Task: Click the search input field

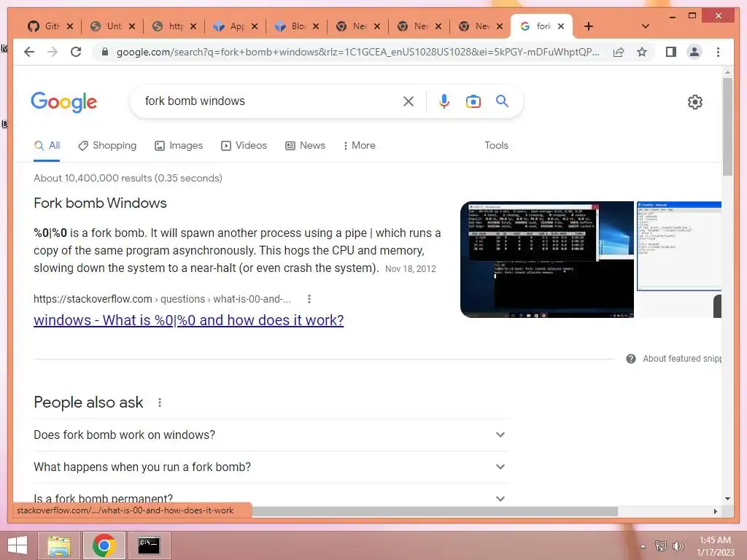Action: tap(269, 101)
